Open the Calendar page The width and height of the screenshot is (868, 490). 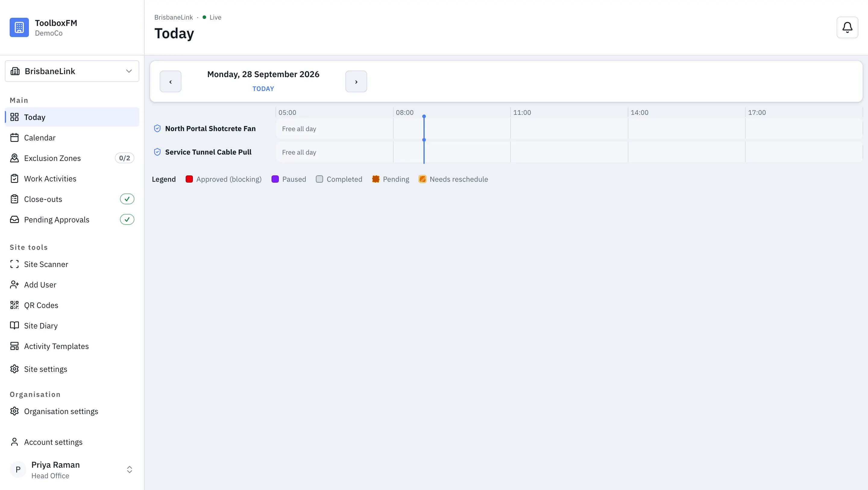point(72,137)
